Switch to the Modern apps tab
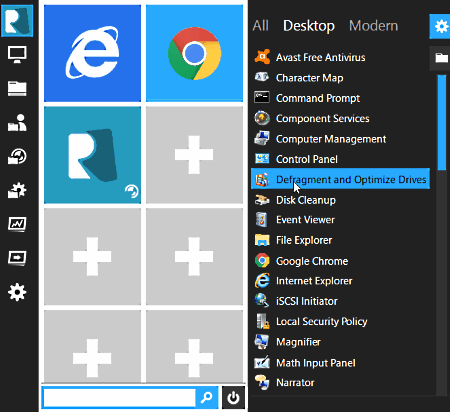Image resolution: width=450 pixels, height=412 pixels. pos(373,26)
